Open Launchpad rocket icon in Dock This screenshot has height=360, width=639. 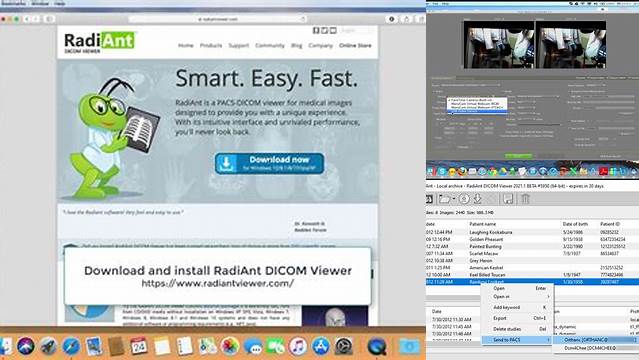pyautogui.click(x=48, y=347)
